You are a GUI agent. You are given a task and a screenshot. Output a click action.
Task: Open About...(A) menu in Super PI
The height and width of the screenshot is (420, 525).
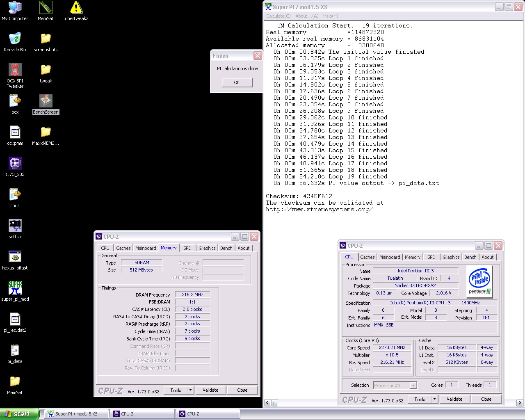pos(307,16)
